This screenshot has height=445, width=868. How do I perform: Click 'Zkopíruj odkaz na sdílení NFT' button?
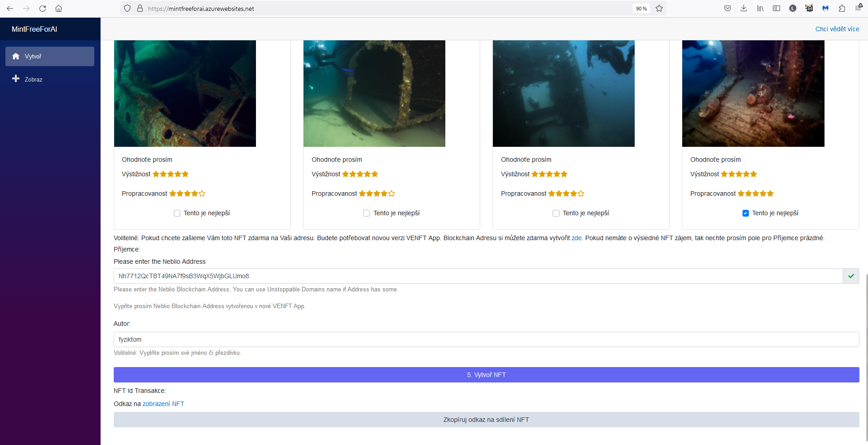[x=486, y=420]
